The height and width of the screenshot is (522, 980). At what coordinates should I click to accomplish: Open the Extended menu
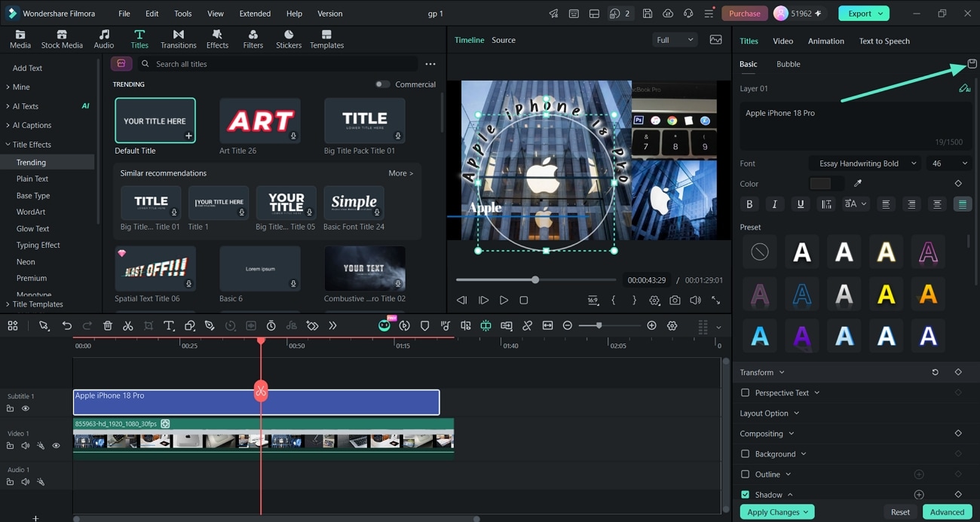[255, 14]
